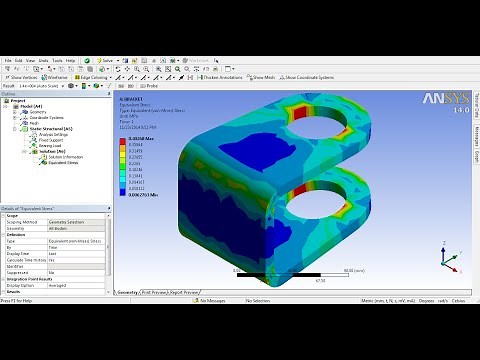Select the Box Zoom tool icon
Viewport: 480px width, 360px height.
[x=146, y=69]
